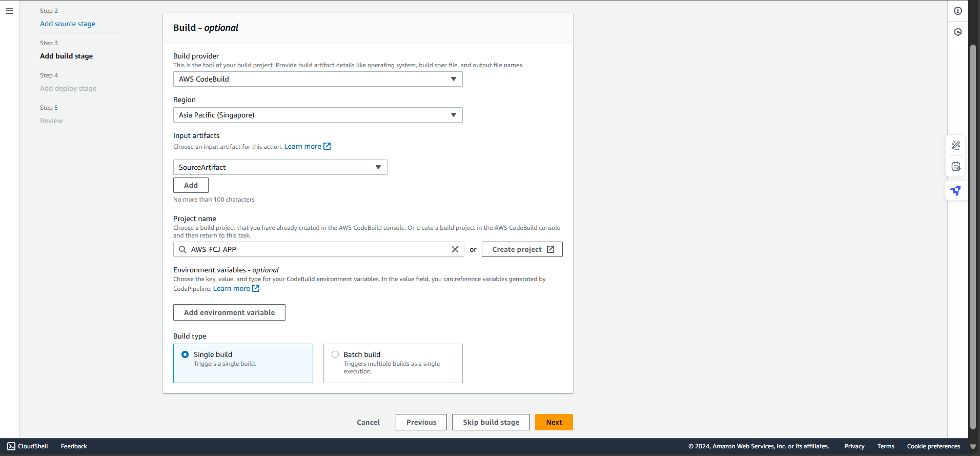Select the Single build radio option
Viewport: 980px width, 456px height.
[185, 354]
